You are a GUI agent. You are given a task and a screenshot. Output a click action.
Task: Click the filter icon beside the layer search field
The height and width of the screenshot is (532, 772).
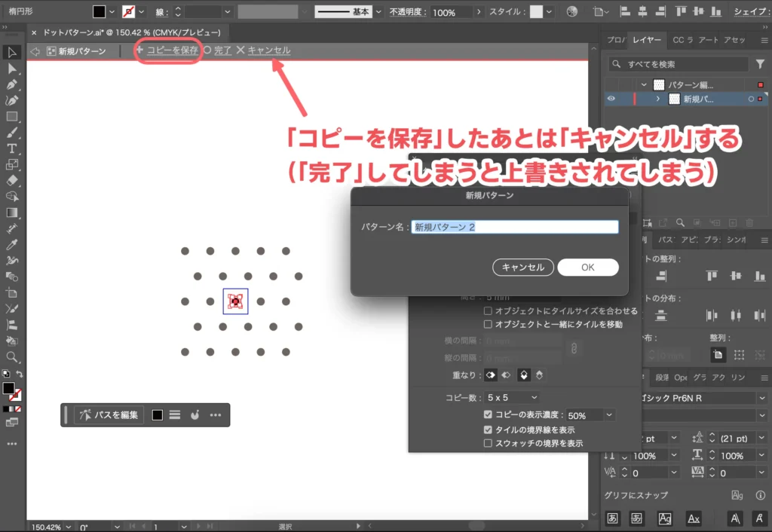click(x=760, y=64)
